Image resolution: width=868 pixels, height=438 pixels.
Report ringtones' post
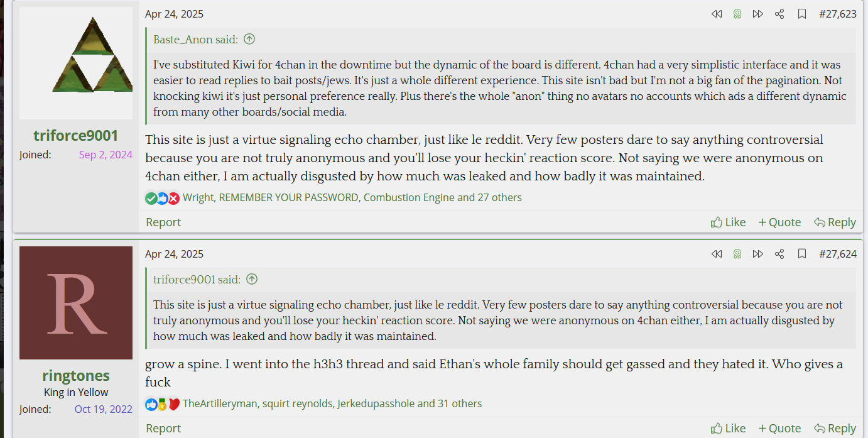click(x=163, y=428)
